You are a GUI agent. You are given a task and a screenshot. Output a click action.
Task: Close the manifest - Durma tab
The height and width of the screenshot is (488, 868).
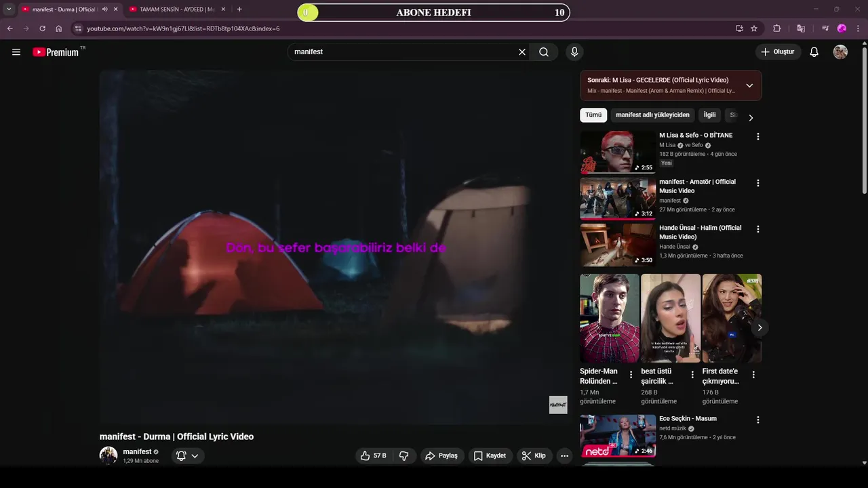pos(115,9)
